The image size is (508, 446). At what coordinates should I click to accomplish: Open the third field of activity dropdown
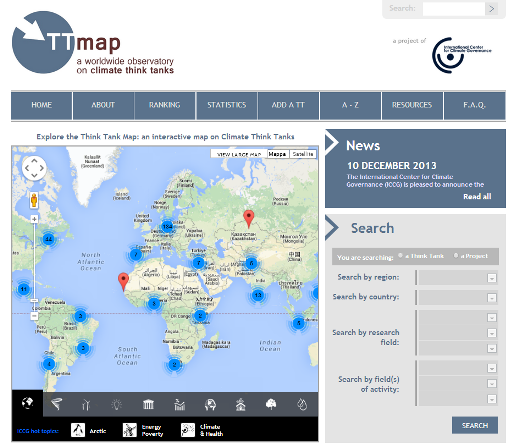(x=457, y=399)
